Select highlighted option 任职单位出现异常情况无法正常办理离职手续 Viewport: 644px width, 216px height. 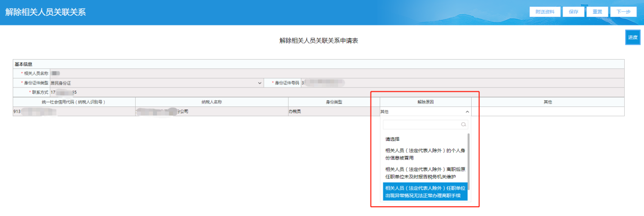point(425,192)
